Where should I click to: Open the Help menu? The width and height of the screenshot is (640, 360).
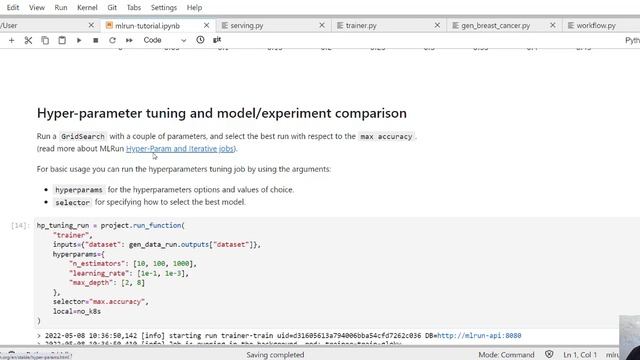tap(194, 7)
